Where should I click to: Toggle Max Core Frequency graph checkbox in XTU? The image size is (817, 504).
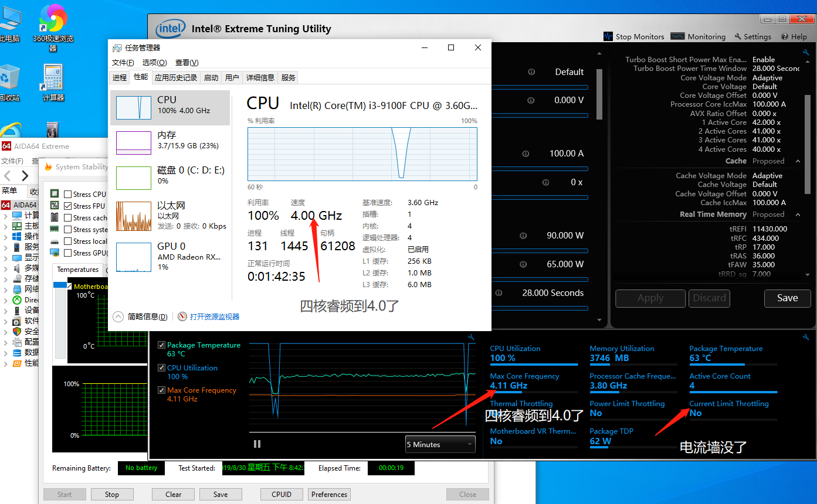pos(161,390)
